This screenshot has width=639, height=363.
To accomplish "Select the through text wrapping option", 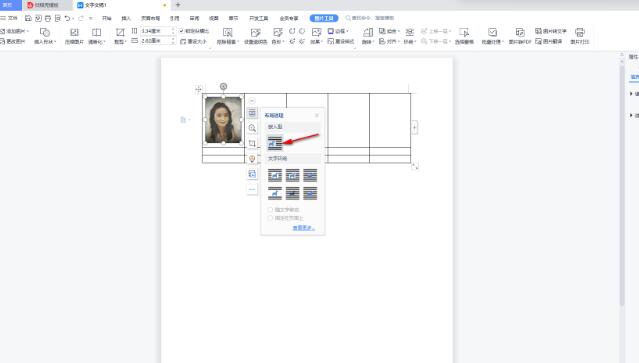I will point(310,175).
